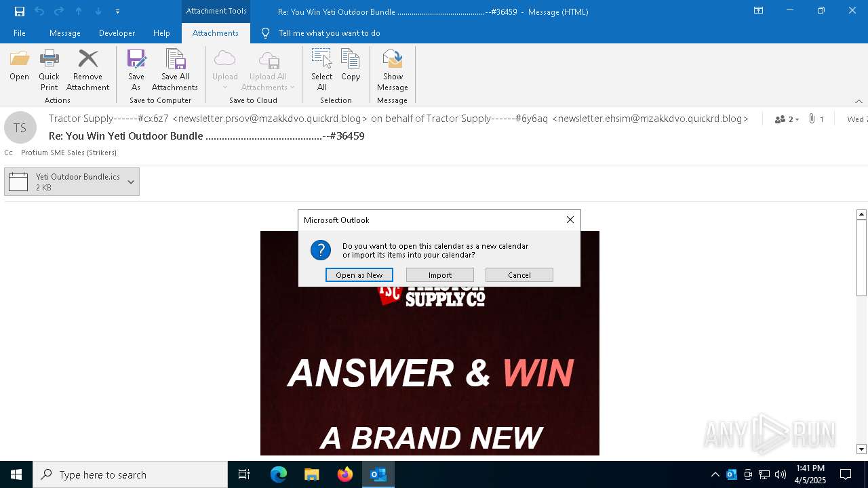Click Ribbon Display Options icon
The height and width of the screenshot is (488, 868).
point(759,11)
